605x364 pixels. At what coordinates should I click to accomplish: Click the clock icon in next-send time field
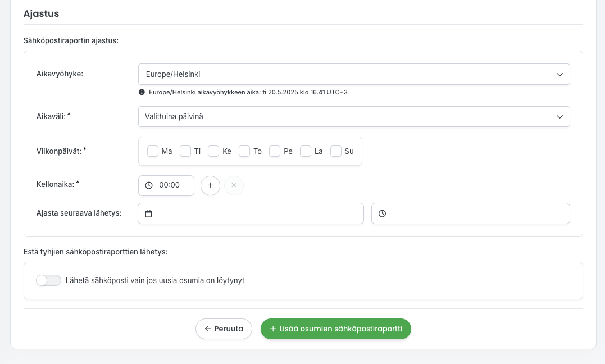[382, 213]
